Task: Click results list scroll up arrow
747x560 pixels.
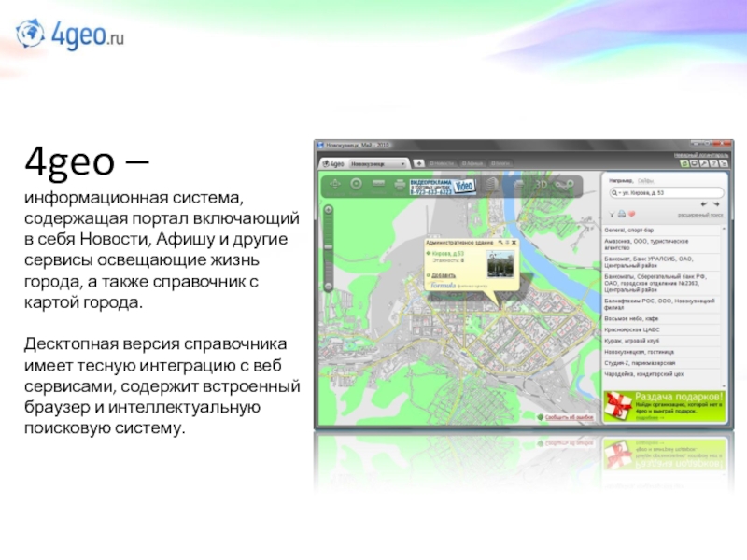Action: pos(725,229)
